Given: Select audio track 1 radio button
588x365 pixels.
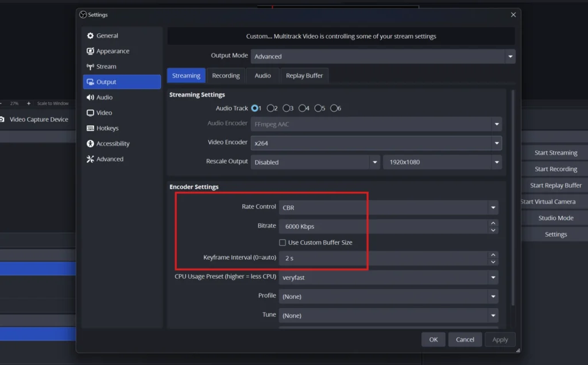Looking at the screenshot, I should tap(255, 108).
